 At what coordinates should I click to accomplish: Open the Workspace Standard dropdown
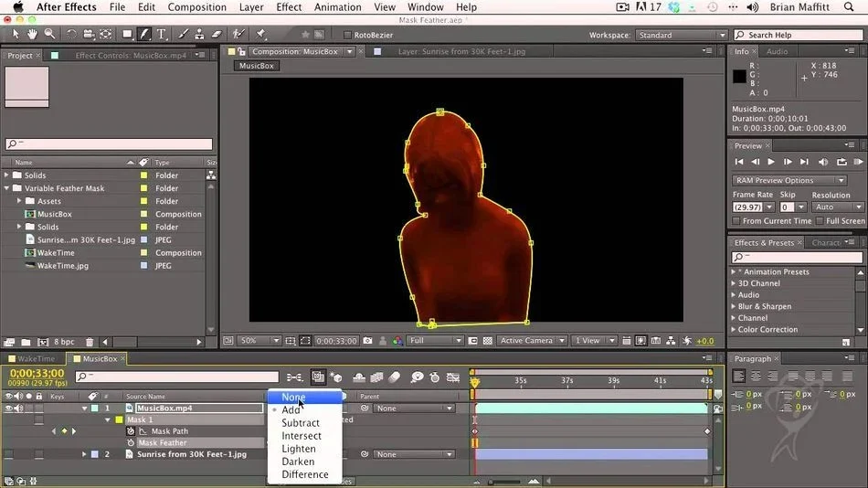click(681, 35)
